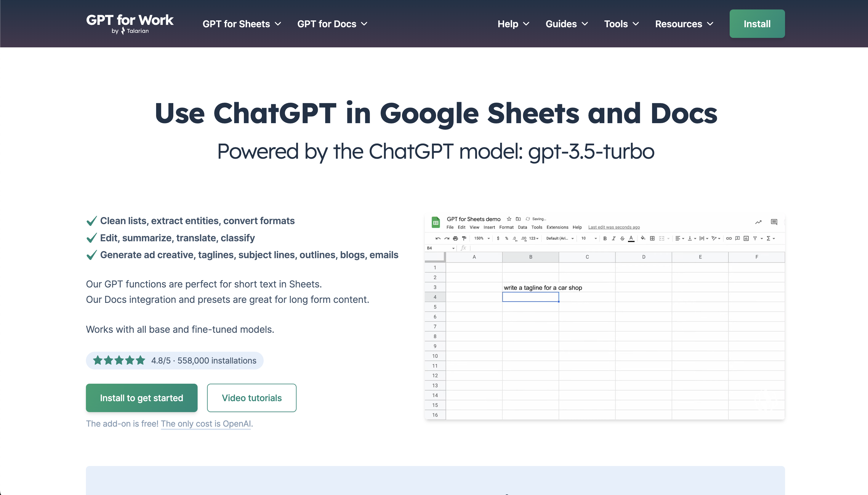Click the Bold icon in Sheets toolbar
Viewport: 868px width, 495px height.
pyautogui.click(x=605, y=238)
